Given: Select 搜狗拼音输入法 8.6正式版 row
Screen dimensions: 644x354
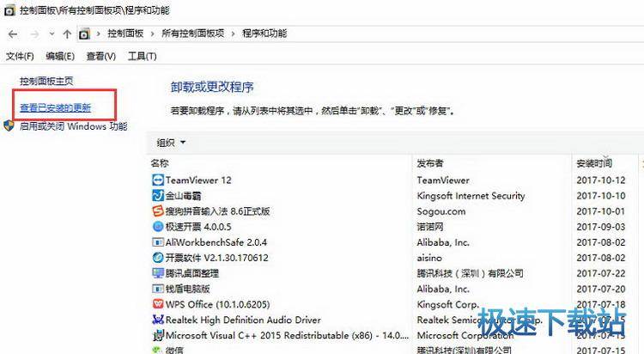Looking at the screenshot, I should [394, 211].
